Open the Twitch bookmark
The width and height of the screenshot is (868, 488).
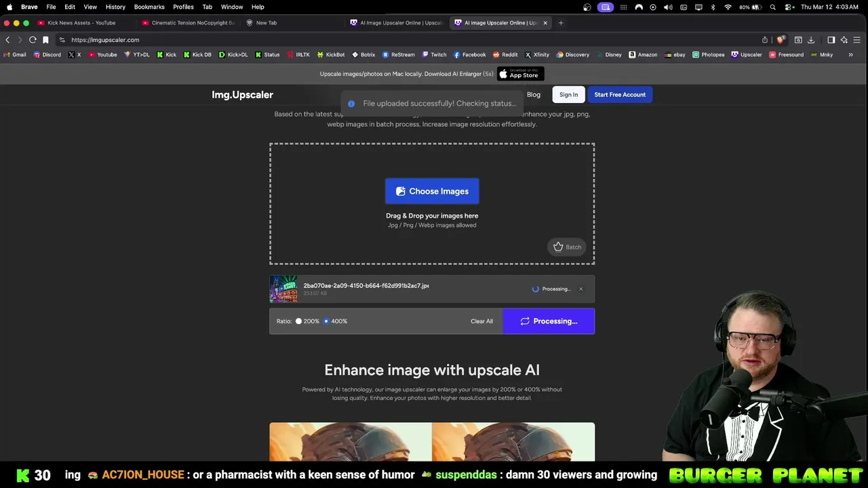tap(434, 54)
